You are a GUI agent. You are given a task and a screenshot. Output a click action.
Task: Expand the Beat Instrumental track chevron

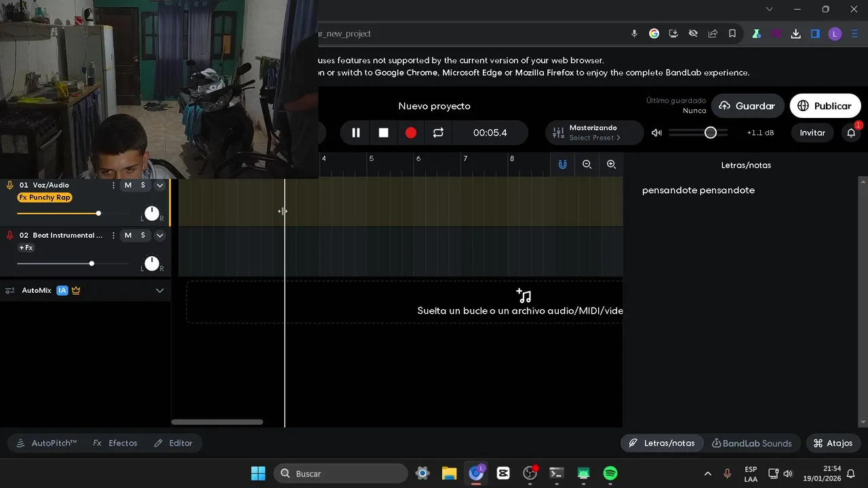160,235
